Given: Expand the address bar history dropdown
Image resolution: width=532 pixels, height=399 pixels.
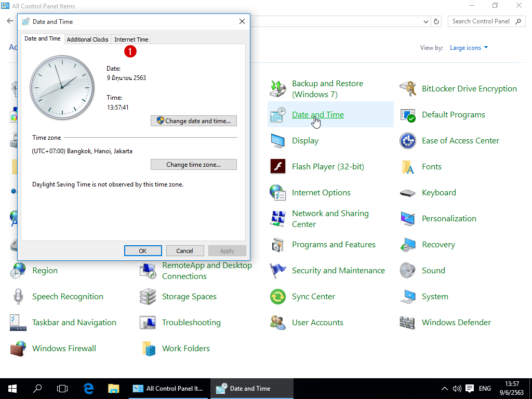Looking at the screenshot, I should [x=426, y=21].
